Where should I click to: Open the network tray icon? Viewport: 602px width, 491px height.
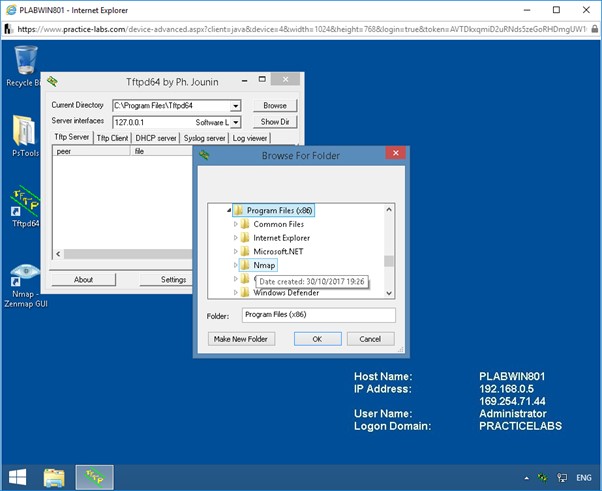pos(562,478)
